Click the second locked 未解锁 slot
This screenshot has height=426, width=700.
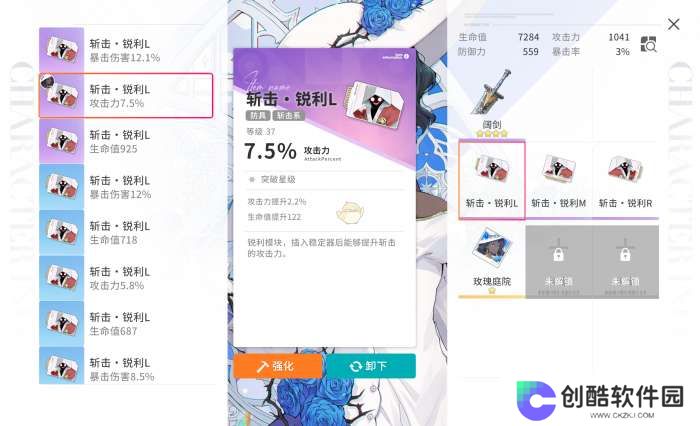pos(625,262)
